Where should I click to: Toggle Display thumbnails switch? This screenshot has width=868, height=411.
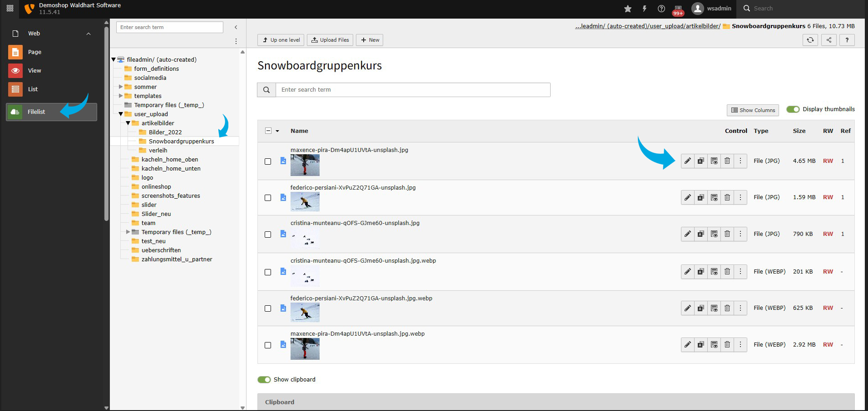tap(793, 109)
